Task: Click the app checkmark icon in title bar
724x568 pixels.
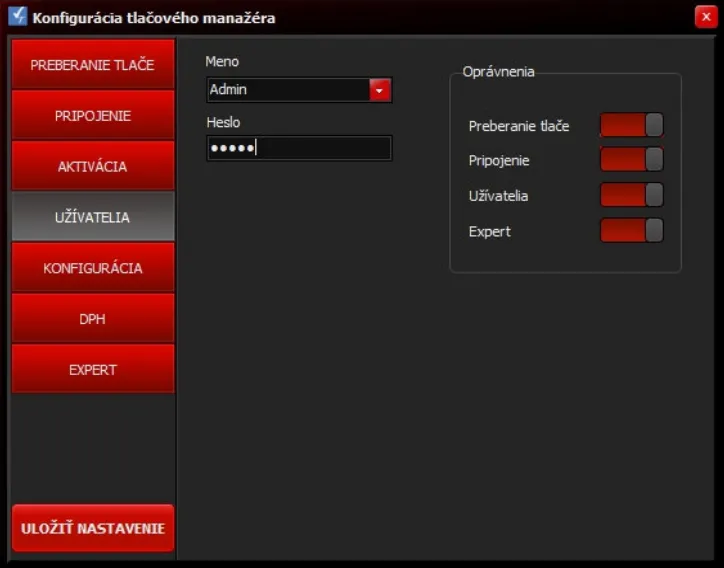Action: click(x=18, y=17)
